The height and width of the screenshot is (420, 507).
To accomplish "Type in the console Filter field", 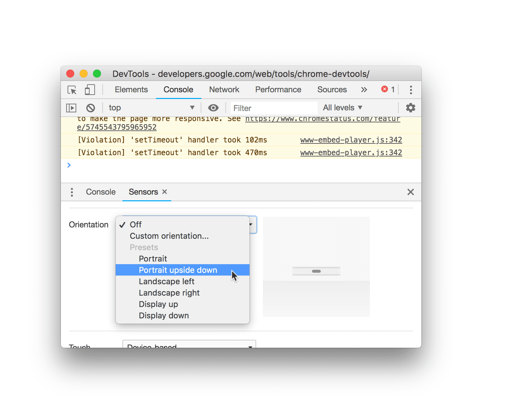I will pos(274,108).
